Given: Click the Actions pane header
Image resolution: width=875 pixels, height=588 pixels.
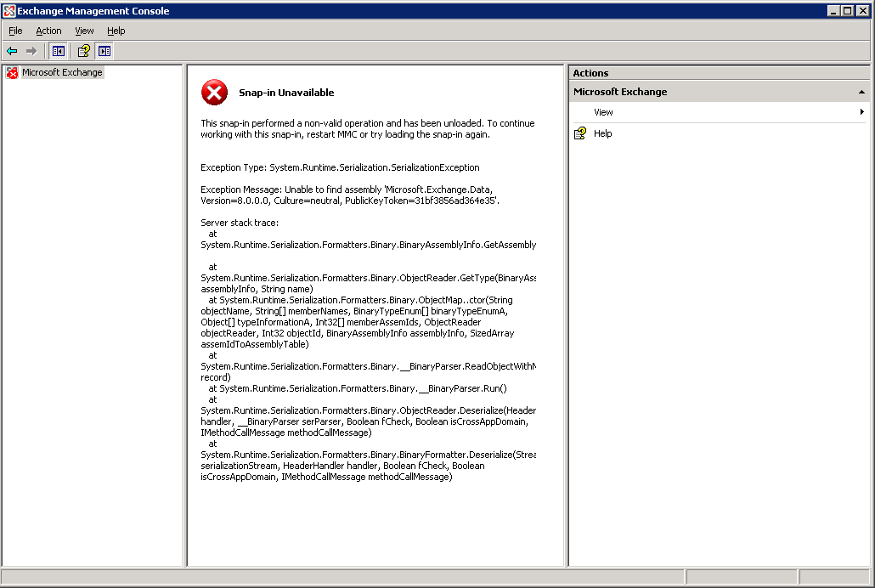Looking at the screenshot, I should point(720,73).
